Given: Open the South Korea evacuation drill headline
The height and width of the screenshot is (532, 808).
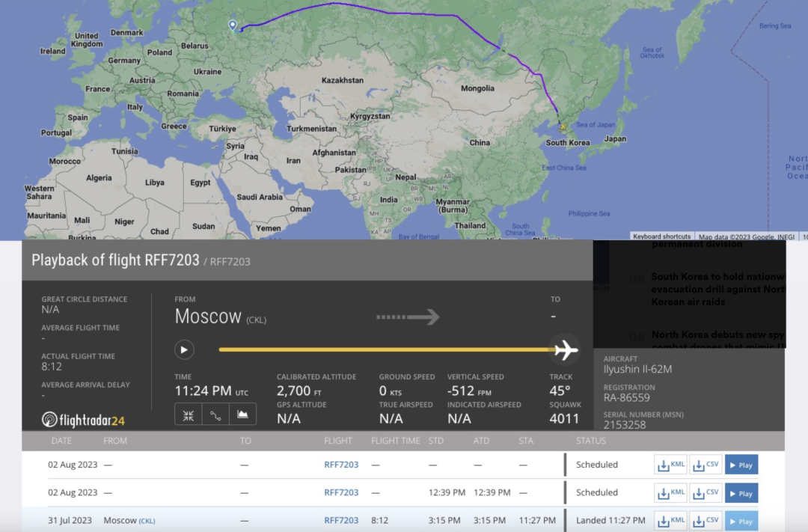Looking at the screenshot, I should click(x=718, y=289).
